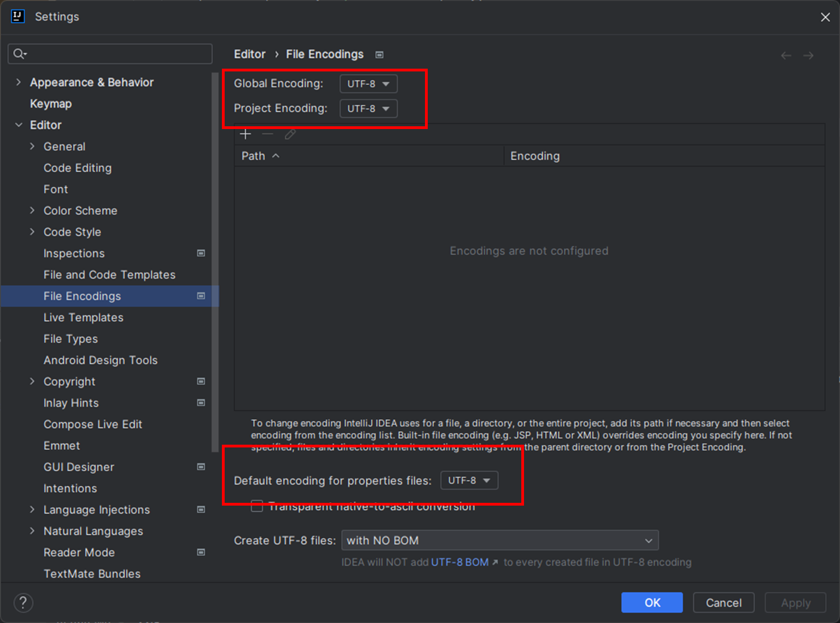
Task: Collapse the Editor section
Action: [x=19, y=125]
